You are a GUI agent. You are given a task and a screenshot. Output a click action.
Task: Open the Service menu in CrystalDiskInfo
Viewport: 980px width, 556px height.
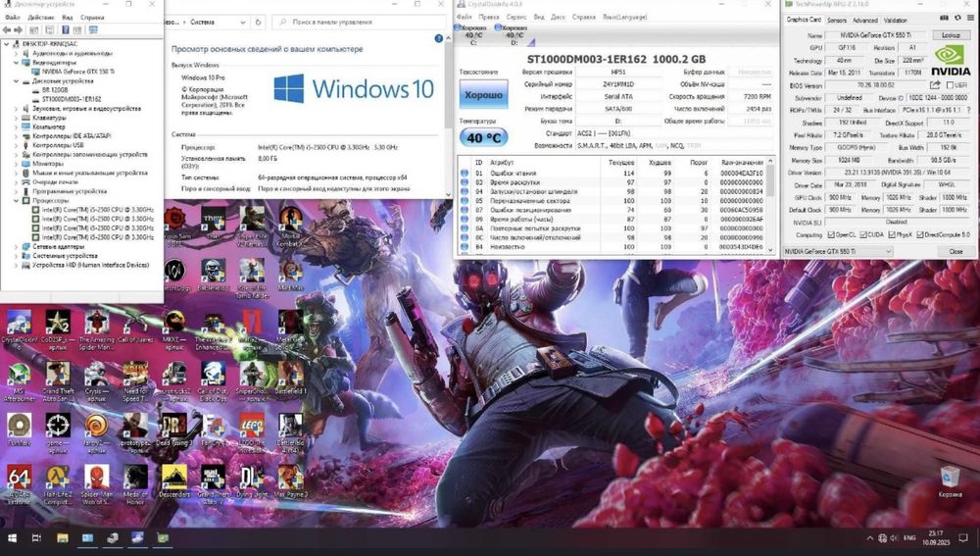click(516, 17)
